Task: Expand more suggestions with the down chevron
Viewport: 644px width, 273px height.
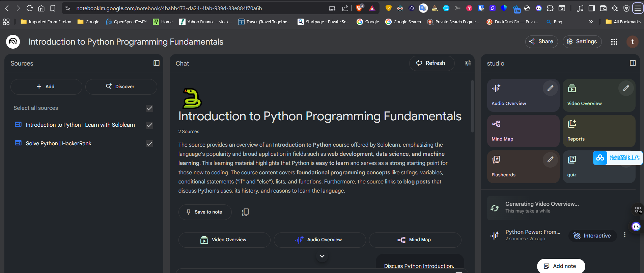Action: [322, 256]
